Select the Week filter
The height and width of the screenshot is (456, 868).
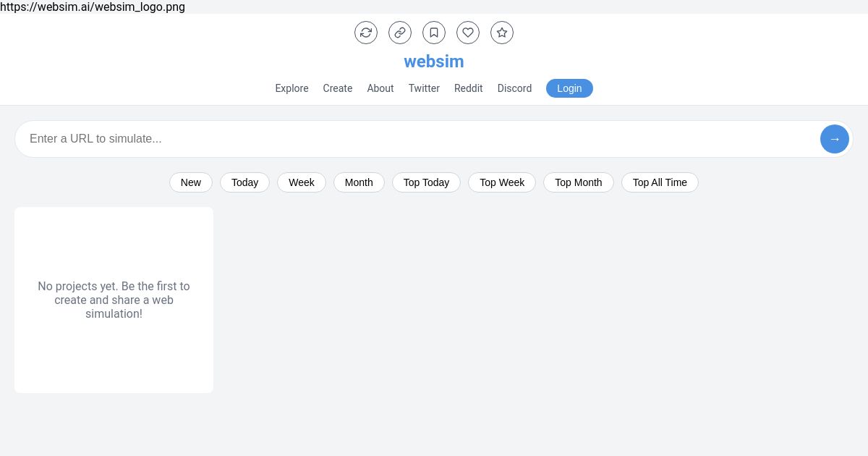tap(302, 182)
